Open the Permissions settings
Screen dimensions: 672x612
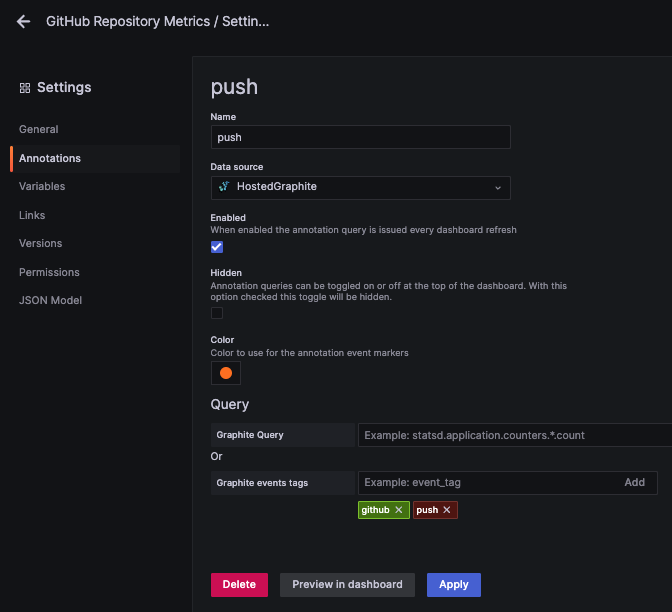tap(49, 272)
